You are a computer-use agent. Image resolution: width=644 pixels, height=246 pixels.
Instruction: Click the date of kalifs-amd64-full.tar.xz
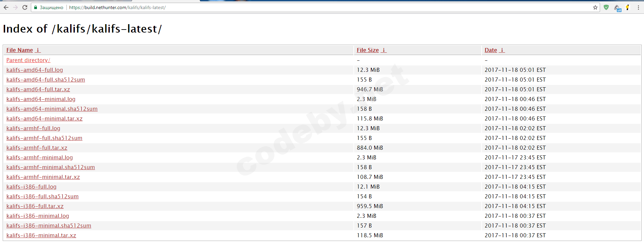click(515, 89)
